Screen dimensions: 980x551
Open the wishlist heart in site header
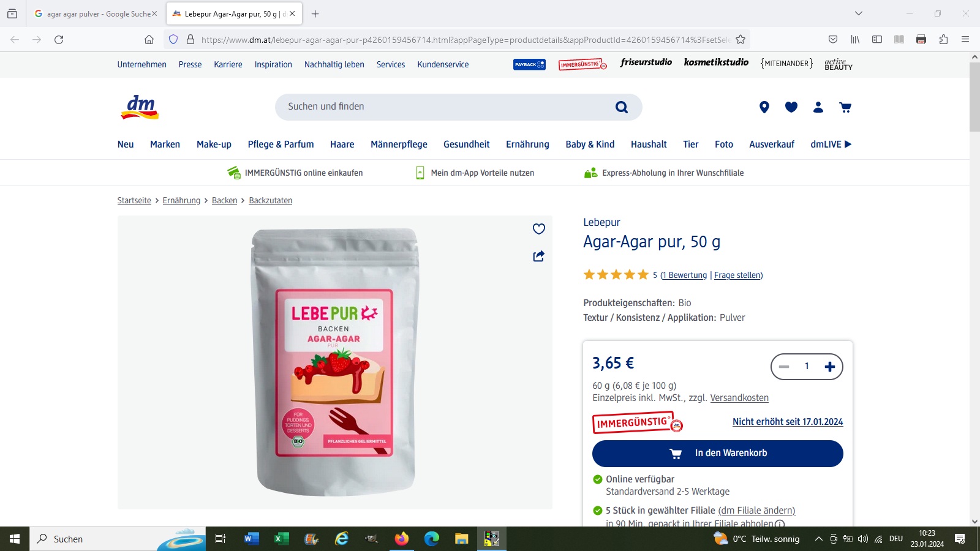(791, 107)
